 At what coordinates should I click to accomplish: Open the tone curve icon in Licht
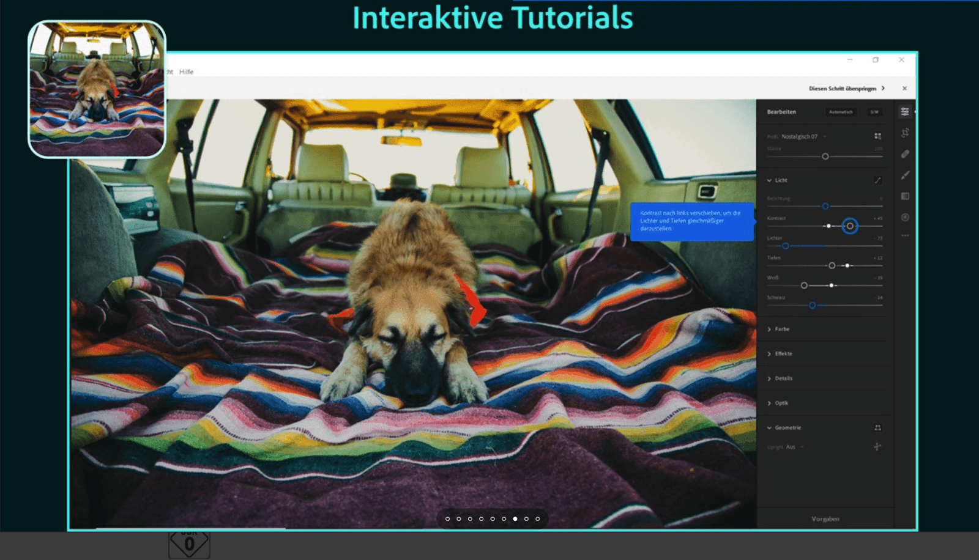[878, 180]
